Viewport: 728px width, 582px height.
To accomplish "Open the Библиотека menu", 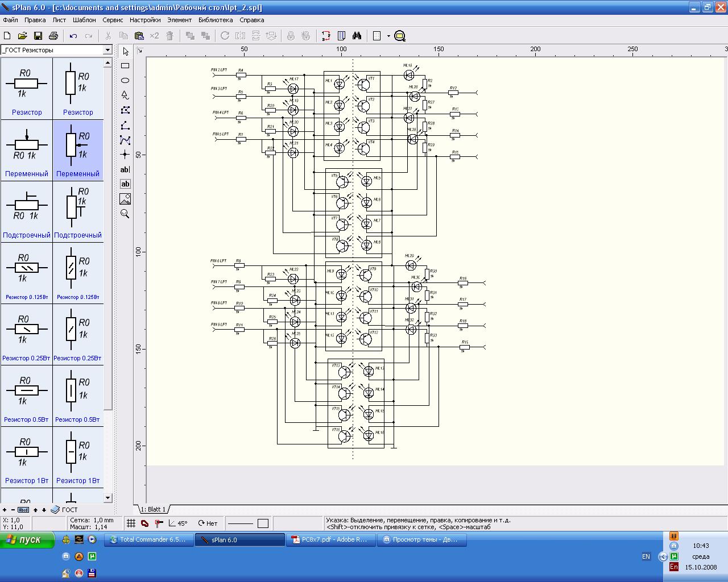I will [216, 20].
